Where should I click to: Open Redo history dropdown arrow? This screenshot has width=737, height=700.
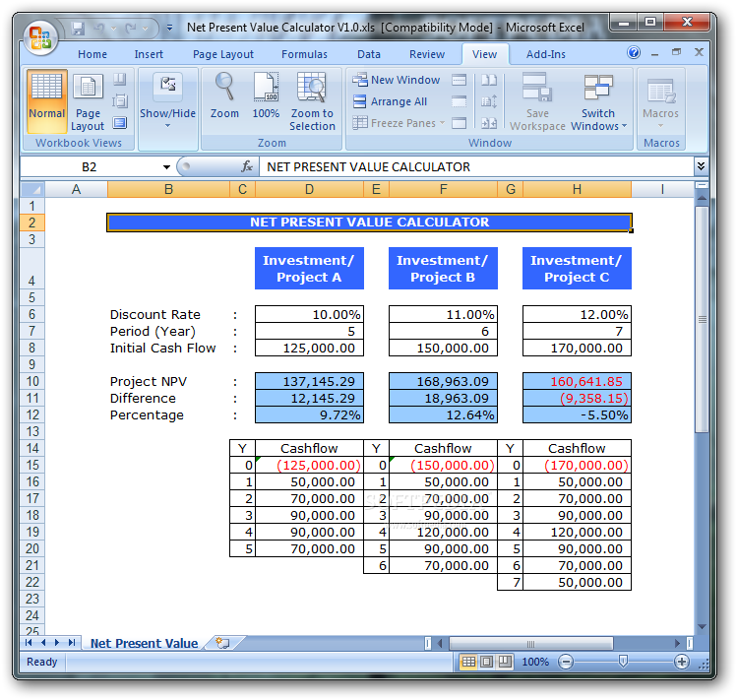tap(146, 29)
